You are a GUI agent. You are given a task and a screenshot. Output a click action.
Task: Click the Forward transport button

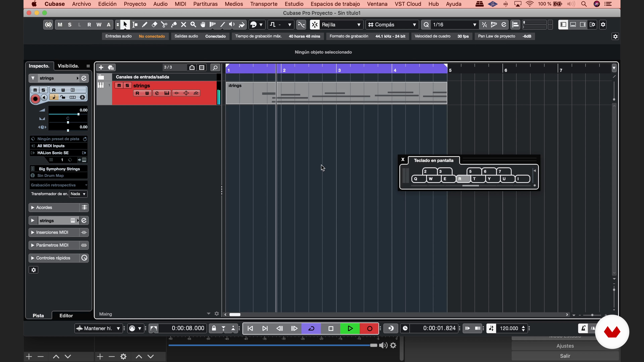point(294,328)
